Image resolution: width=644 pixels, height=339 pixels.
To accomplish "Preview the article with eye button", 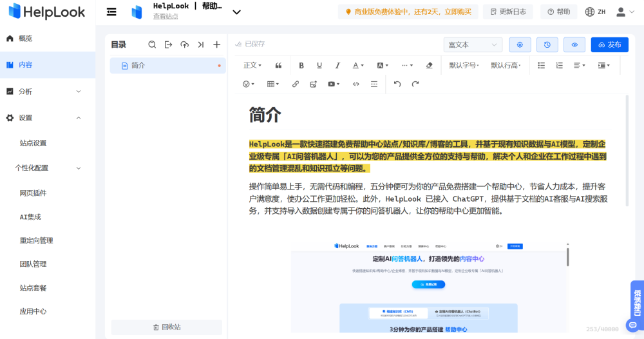I will coord(574,44).
